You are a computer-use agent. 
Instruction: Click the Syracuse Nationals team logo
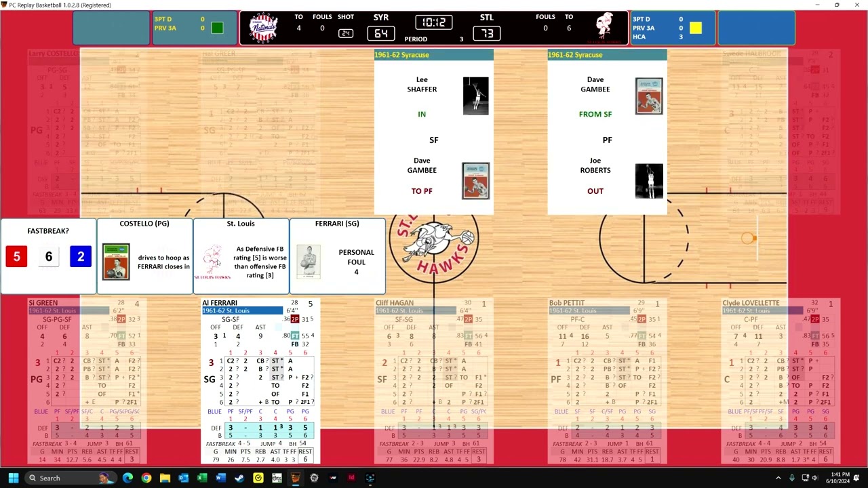click(x=263, y=28)
